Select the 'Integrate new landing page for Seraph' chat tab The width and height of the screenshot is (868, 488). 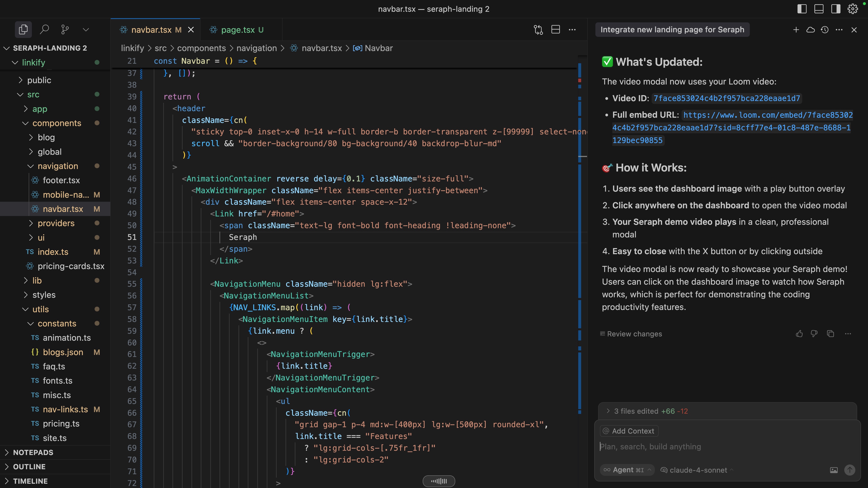(672, 30)
